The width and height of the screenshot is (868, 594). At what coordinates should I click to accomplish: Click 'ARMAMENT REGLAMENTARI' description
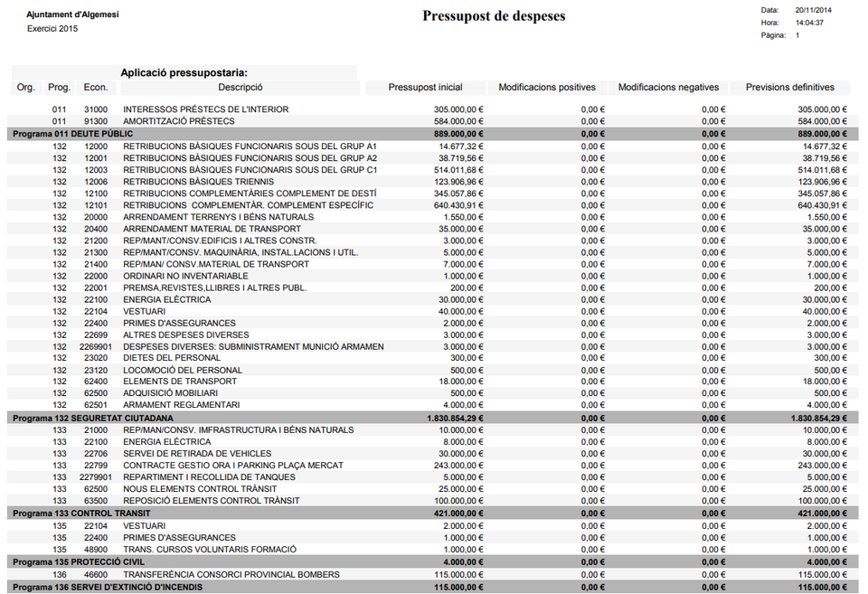[182, 405]
